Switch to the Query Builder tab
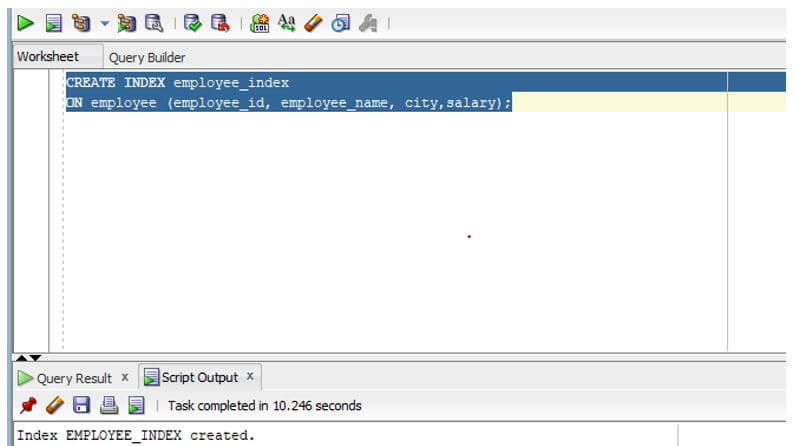The height and width of the screenshot is (446, 797). [x=147, y=57]
